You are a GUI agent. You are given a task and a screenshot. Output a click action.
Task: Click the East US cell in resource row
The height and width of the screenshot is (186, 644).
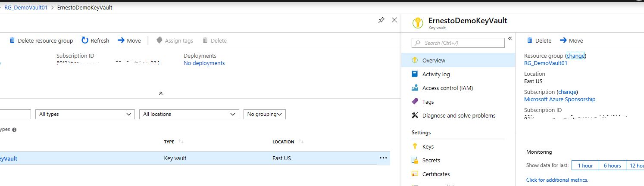point(281,158)
